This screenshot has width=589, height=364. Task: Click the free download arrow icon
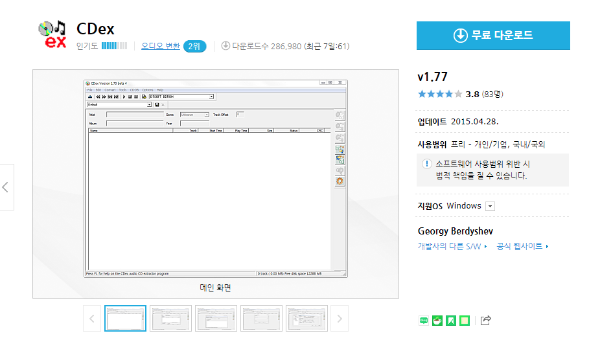point(460,36)
